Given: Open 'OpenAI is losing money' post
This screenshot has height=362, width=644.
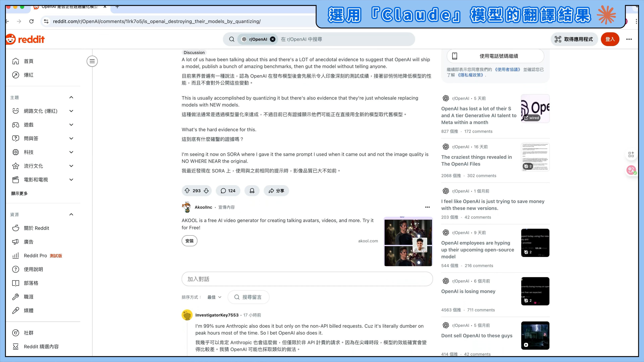Looking at the screenshot, I should pyautogui.click(x=468, y=291).
